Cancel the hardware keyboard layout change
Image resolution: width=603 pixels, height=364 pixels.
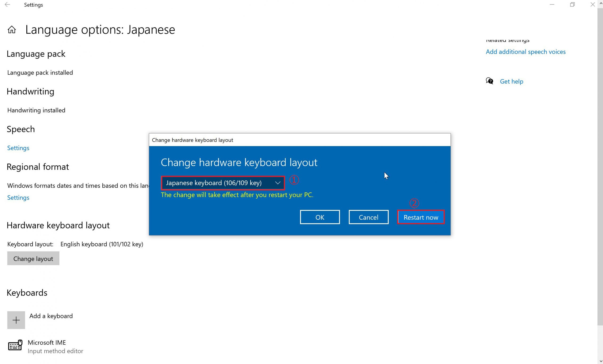click(x=368, y=217)
